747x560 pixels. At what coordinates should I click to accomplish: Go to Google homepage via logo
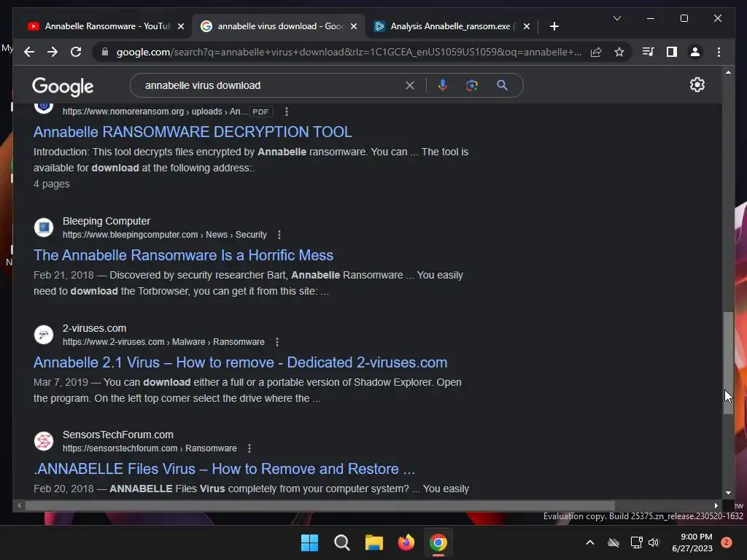63,86
